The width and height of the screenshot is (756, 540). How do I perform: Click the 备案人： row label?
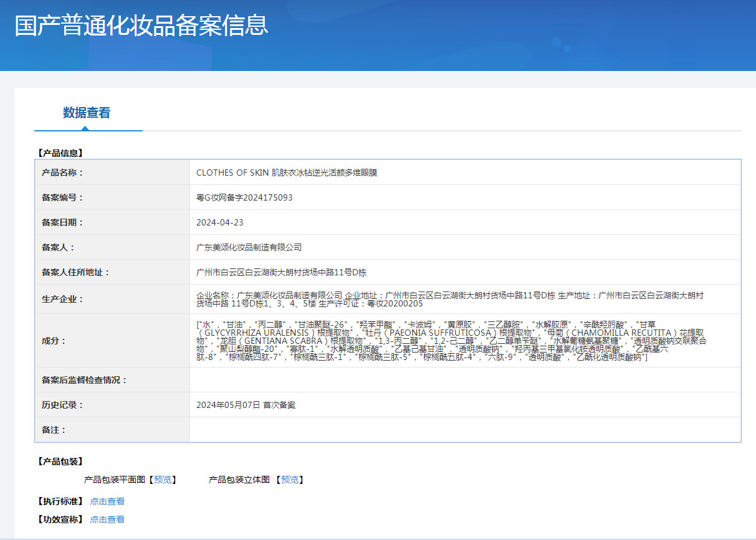[x=58, y=247]
